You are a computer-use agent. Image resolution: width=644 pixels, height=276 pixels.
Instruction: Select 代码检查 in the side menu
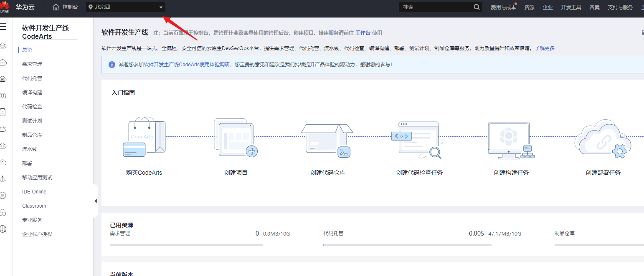tap(32, 107)
